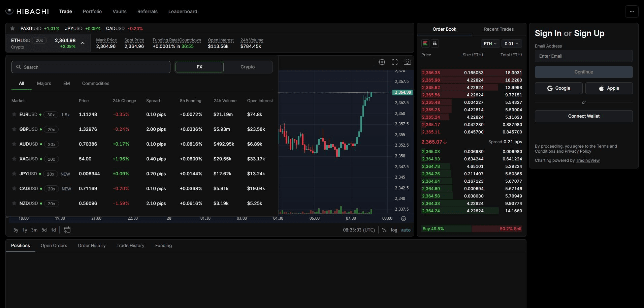Viewport: 644px width, 308px height.
Task: Go to the Leaderboard page
Action: [x=183, y=11]
